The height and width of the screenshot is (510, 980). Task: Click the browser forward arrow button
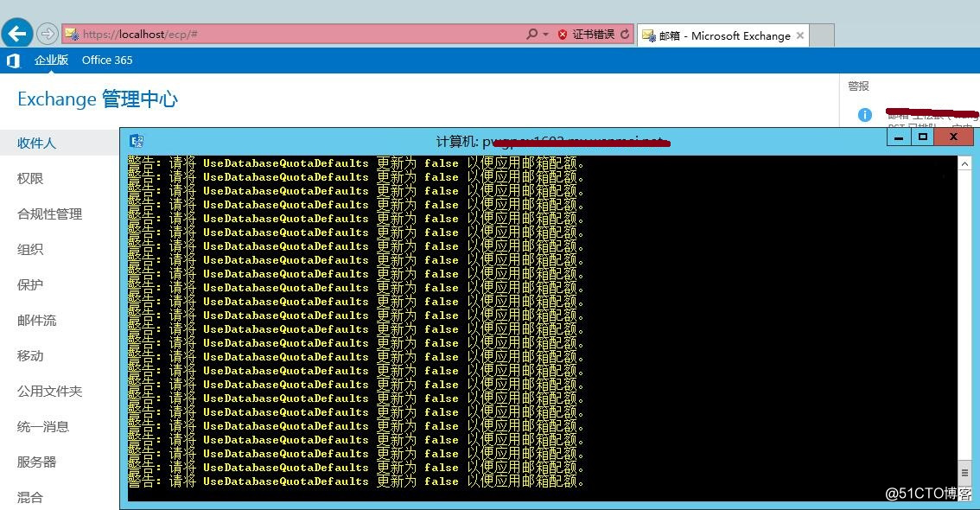[x=47, y=34]
